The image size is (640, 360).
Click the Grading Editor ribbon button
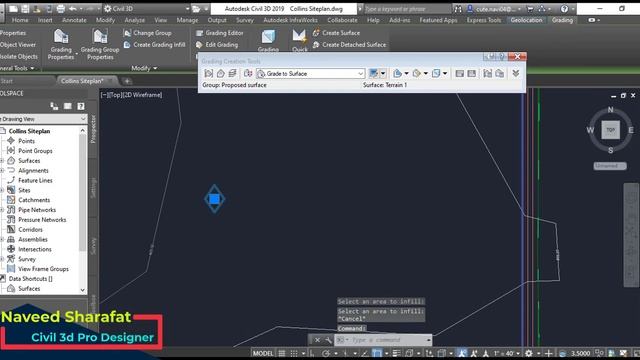tap(220, 33)
